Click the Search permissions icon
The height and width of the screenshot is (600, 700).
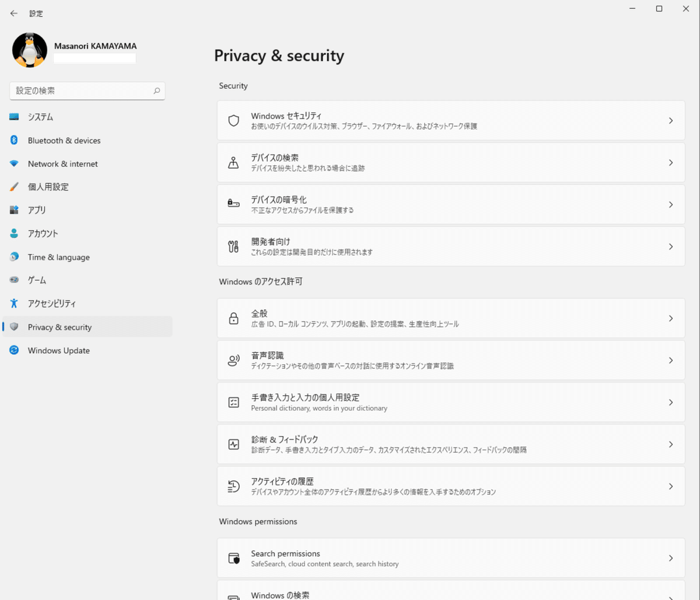click(233, 558)
